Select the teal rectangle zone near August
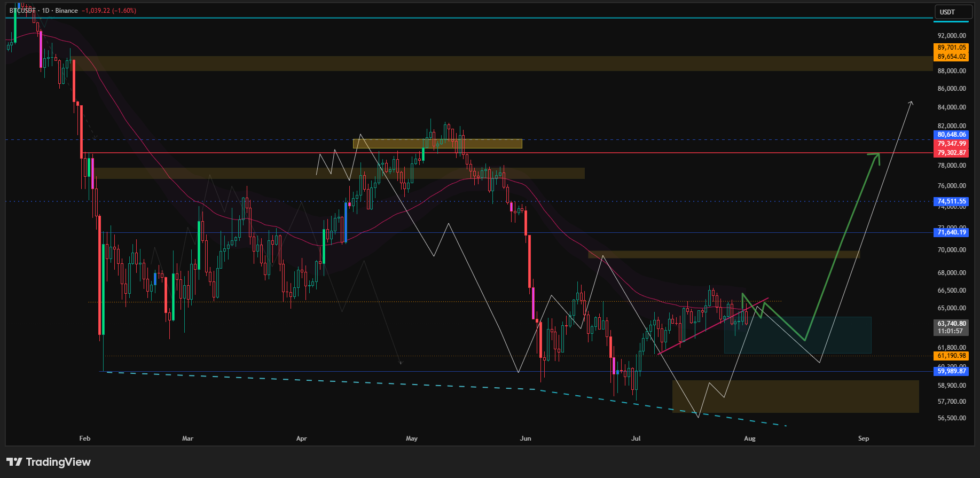Image resolution: width=980 pixels, height=478 pixels. point(798,335)
